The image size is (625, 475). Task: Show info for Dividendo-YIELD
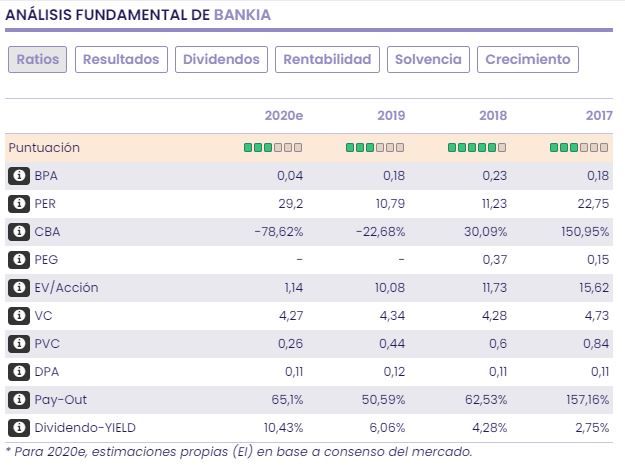pos(18,428)
